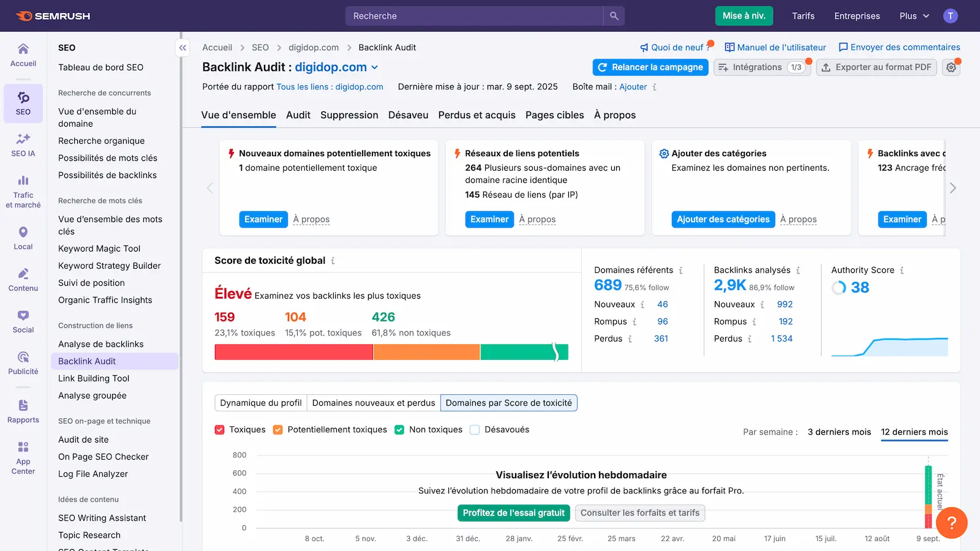
Task: Select 12 derniers mois range
Action: coord(914,432)
